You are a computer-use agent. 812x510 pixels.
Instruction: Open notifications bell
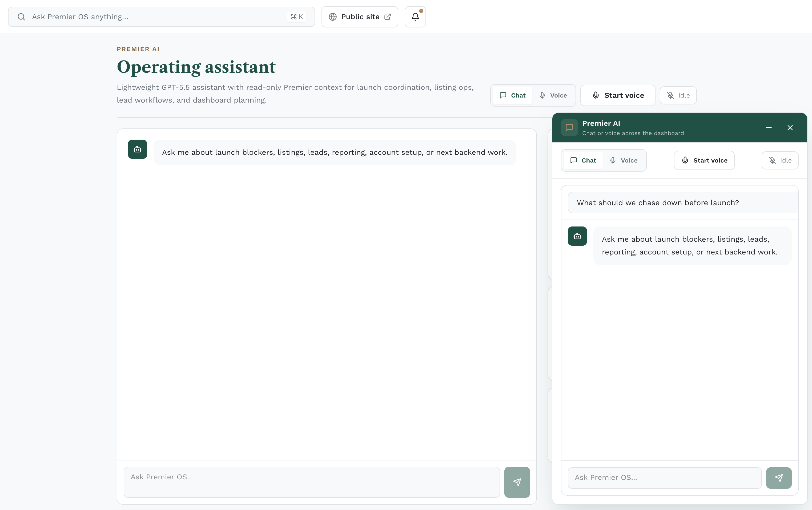point(415,17)
